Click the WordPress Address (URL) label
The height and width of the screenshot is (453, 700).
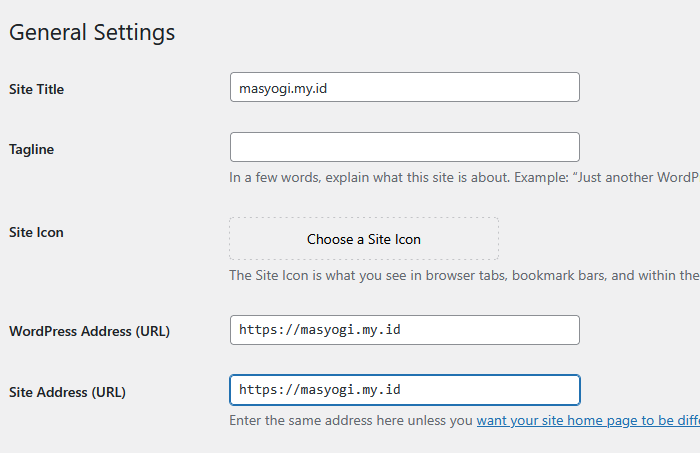coord(89,331)
